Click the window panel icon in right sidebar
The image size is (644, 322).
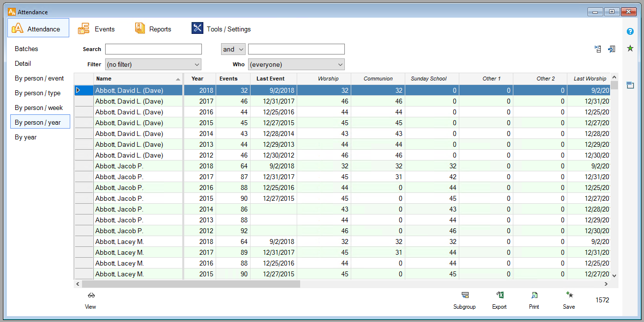630,85
